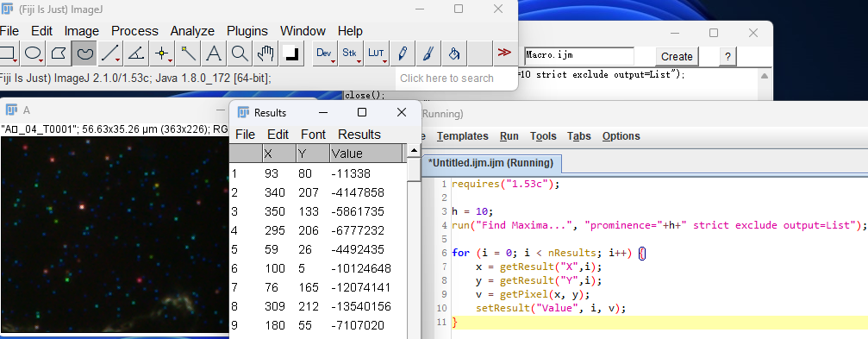868x339 pixels.
Task: Open the Dev developer menu dropdown
Action: point(324,53)
